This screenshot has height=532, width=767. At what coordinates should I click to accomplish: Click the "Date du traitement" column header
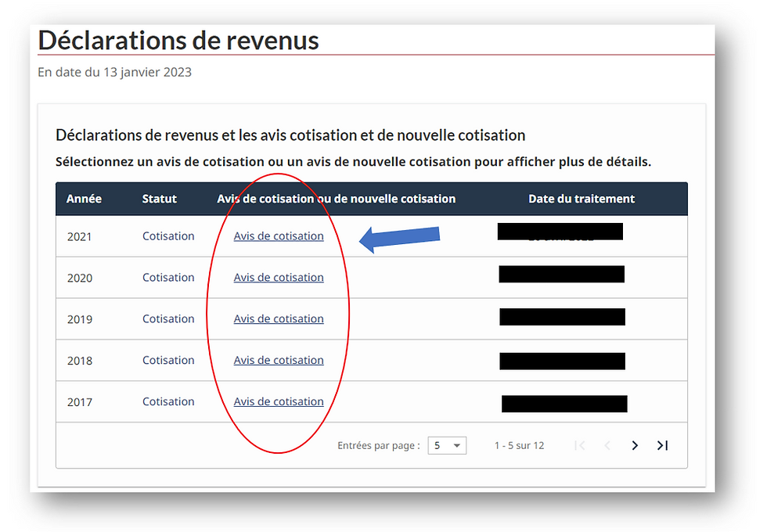582,199
